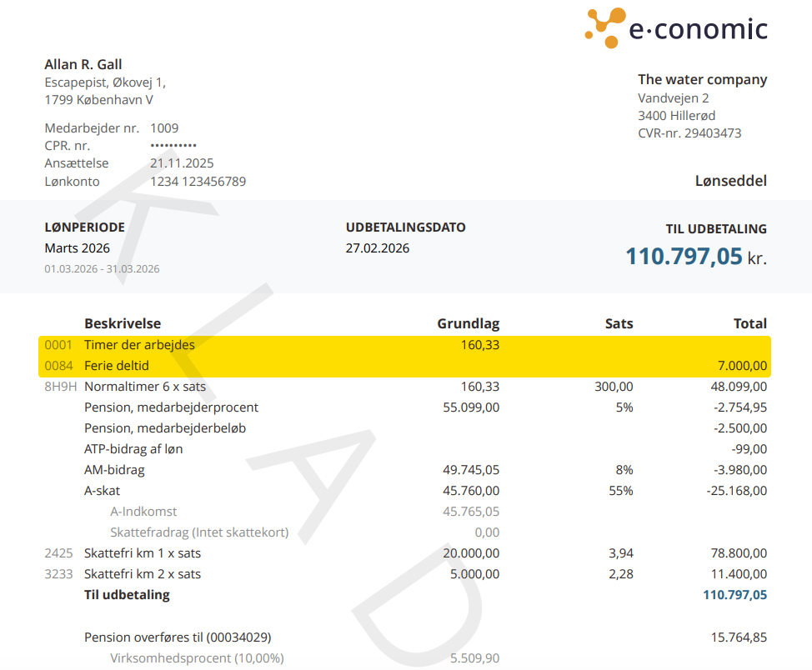The image size is (812, 670).
Task: Click total 78.800,00
Action: [739, 553]
